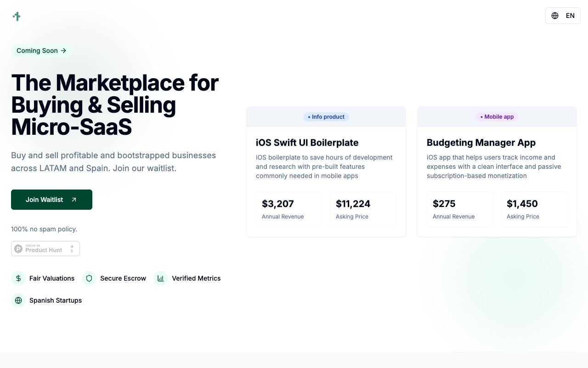Open the Product Hunt badge

click(45, 248)
